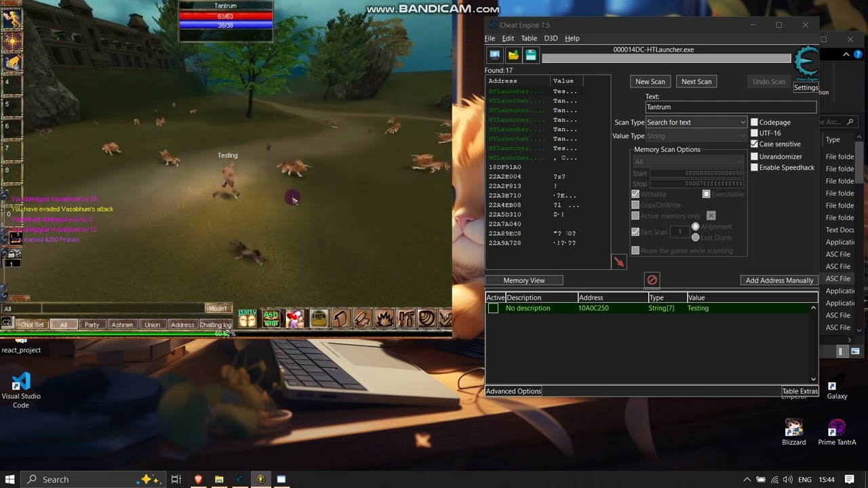Viewport: 868px width, 488px height.
Task: Click the Task View taskbar icon
Action: click(176, 479)
